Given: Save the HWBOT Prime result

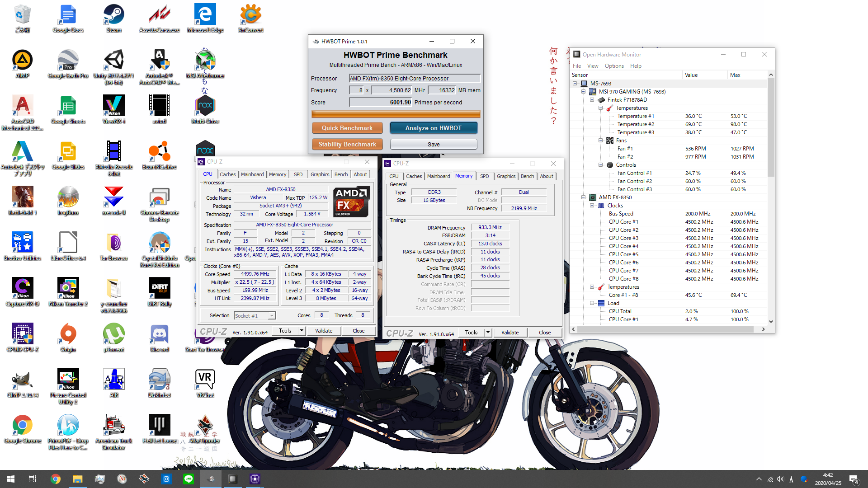Looking at the screenshot, I should [x=434, y=144].
